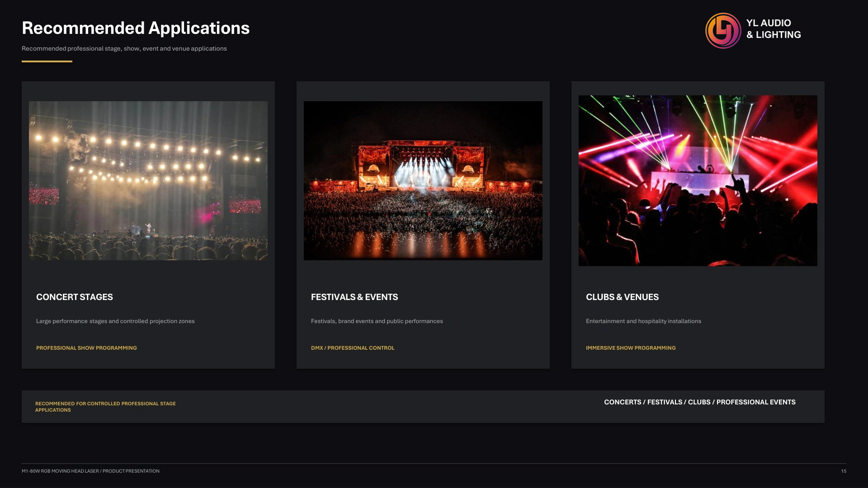The height and width of the screenshot is (488, 868).
Task: Click 'CONCERTS / FESTIVALS / CLUBS / PROFESSIONAL EVENTS' text
Action: pyautogui.click(x=700, y=402)
